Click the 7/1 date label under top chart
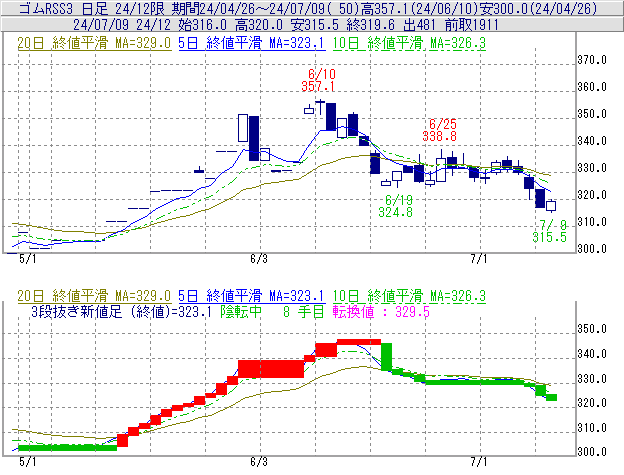The height and width of the screenshot is (475, 624). click(x=479, y=259)
